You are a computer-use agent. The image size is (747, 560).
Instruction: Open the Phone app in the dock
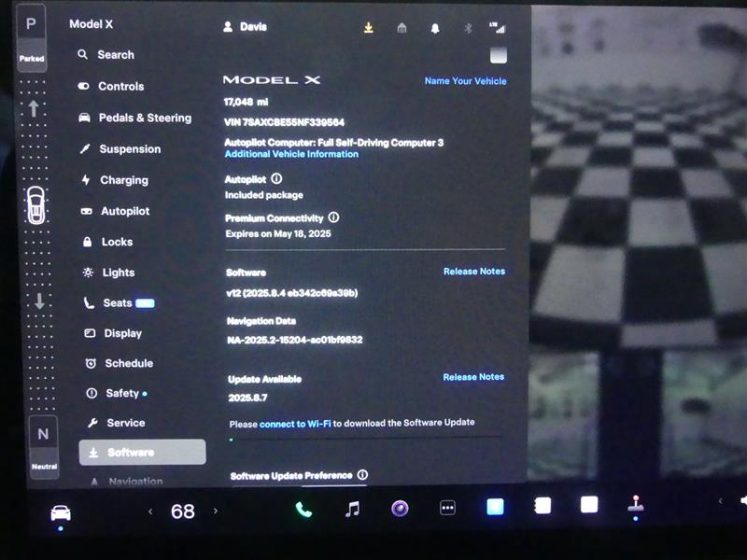303,509
